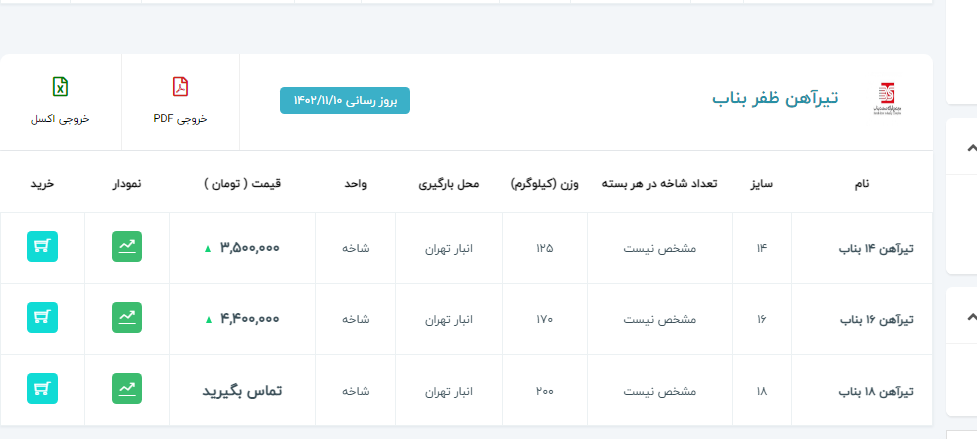Click the قیمت (تومان) column header

click(243, 184)
